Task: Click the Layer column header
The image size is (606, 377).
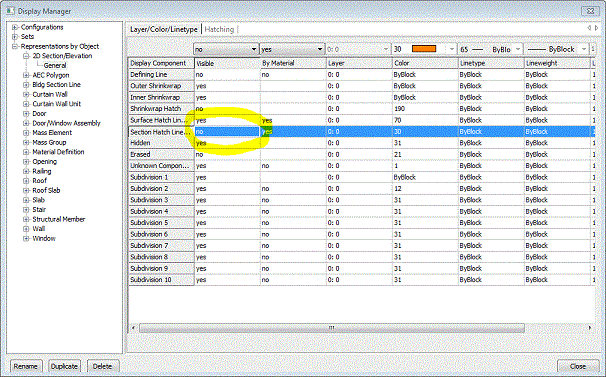Action: click(359, 63)
